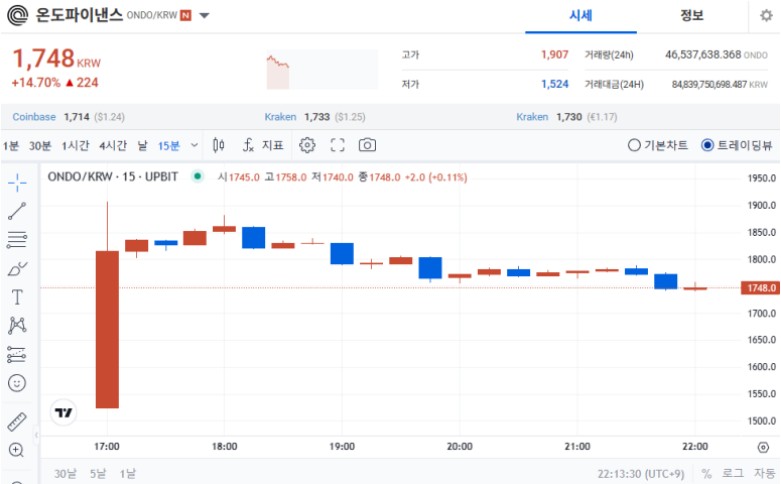Click the 24h volume 46,537,638.368

[x=703, y=54]
